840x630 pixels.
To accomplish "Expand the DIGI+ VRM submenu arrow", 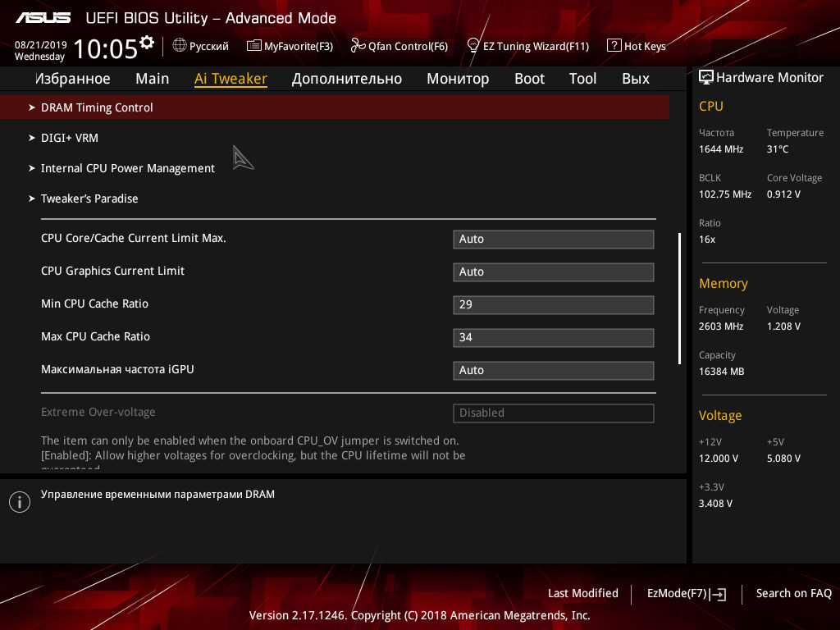I will point(32,138).
